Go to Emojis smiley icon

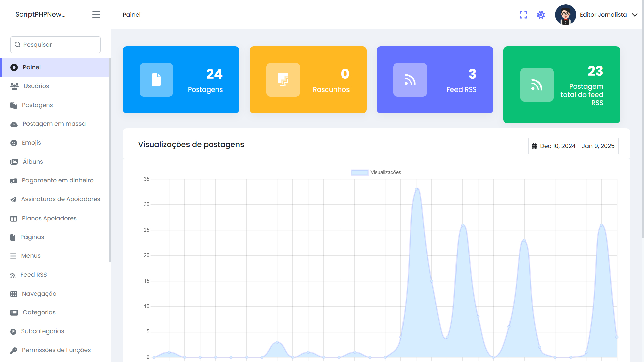pyautogui.click(x=14, y=143)
